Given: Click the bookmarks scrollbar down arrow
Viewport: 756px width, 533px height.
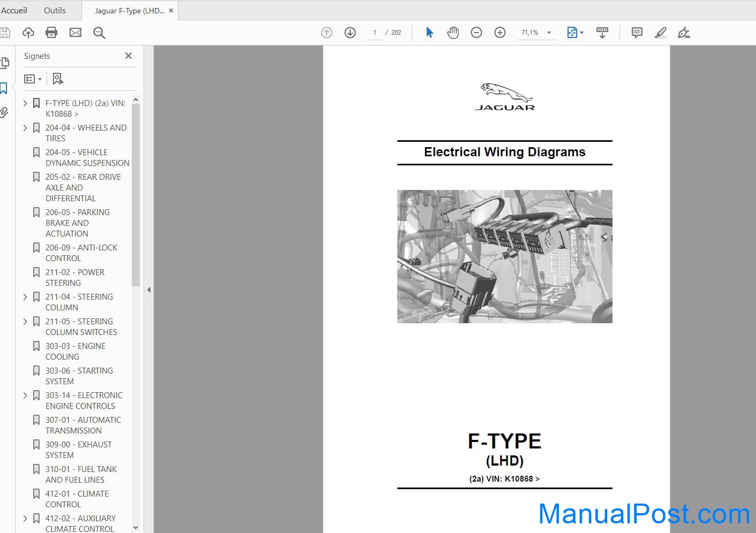Looking at the screenshot, I should click(x=135, y=528).
